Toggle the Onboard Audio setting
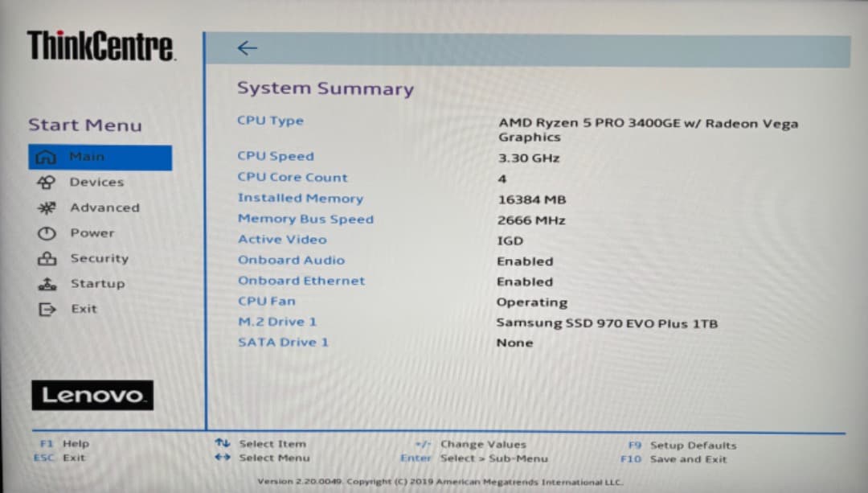This screenshot has height=493, width=868. point(291,261)
